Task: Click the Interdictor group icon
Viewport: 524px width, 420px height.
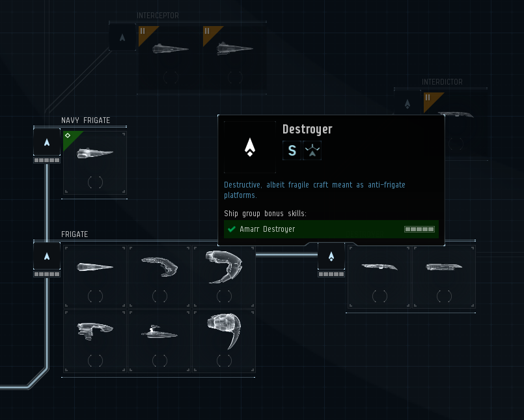Action: coord(407,104)
